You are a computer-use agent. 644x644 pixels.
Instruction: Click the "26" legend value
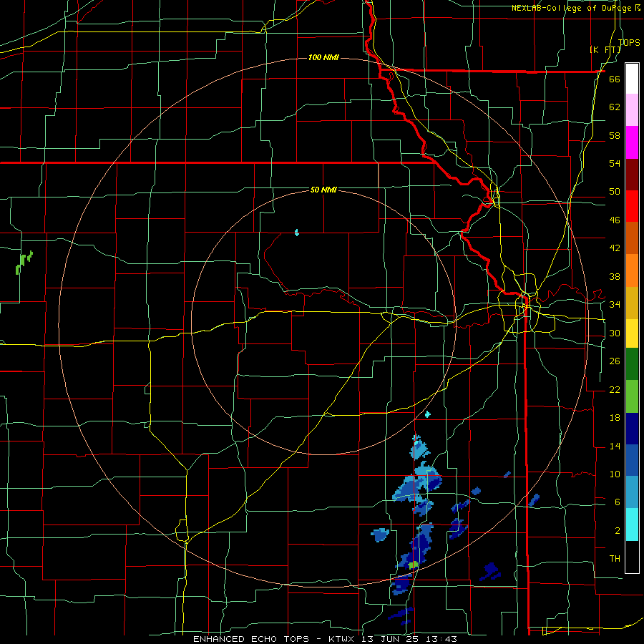(x=615, y=361)
